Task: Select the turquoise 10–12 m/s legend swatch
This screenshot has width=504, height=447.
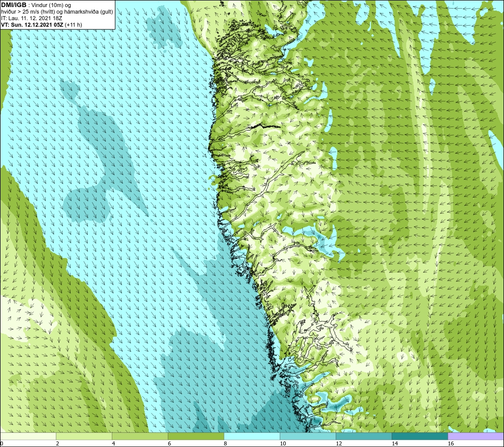Action: (307, 436)
